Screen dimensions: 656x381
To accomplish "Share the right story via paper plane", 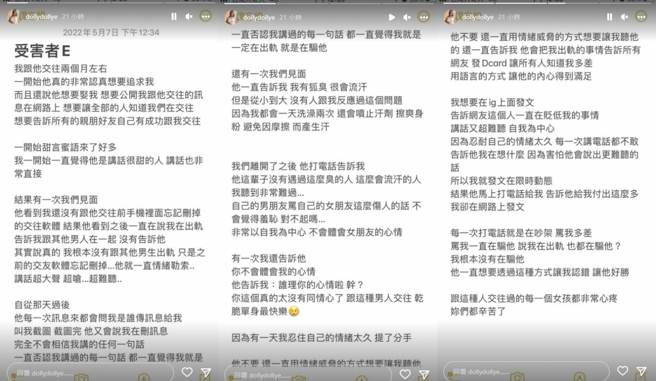I will point(641,371).
